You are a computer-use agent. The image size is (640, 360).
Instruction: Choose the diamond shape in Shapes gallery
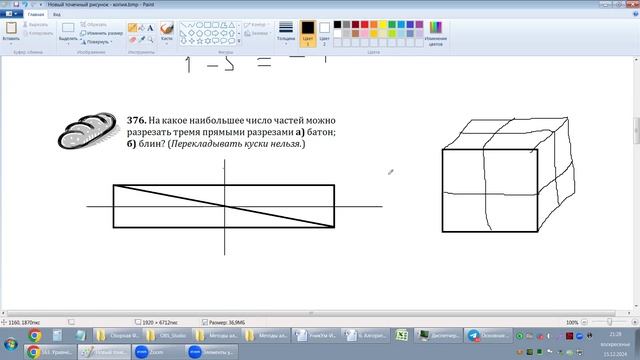click(x=191, y=33)
